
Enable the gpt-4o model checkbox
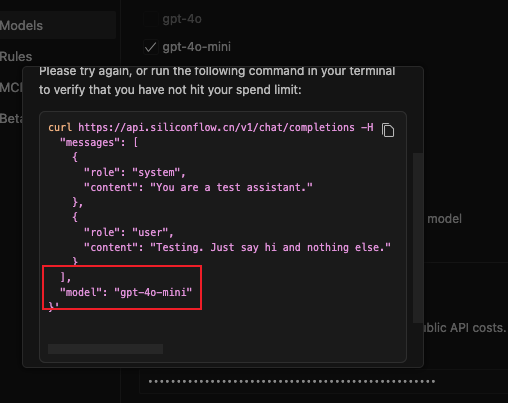click(151, 19)
